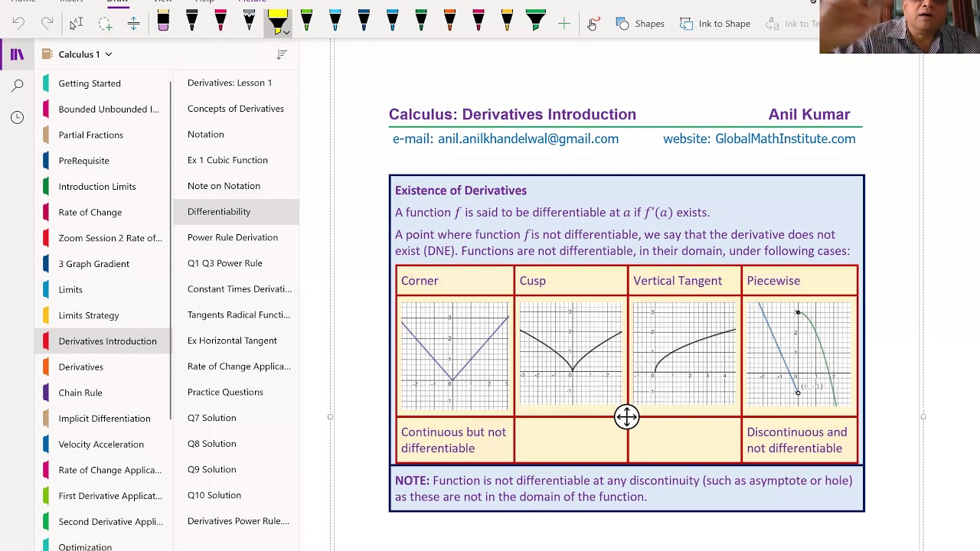Image resolution: width=980 pixels, height=551 pixels.
Task: Select the text or object selection tool
Action: coord(76,24)
